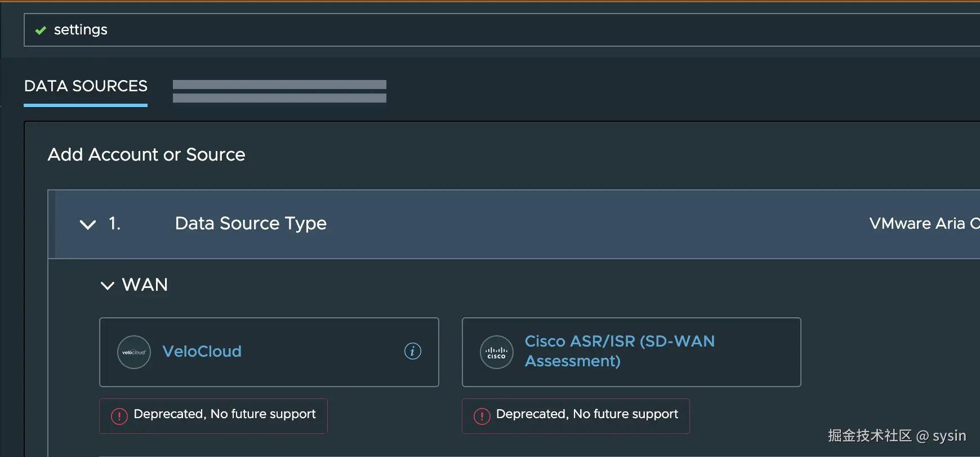Click the green checkmark beside settings
Image resolution: width=980 pixels, height=457 pixels.
tap(41, 30)
